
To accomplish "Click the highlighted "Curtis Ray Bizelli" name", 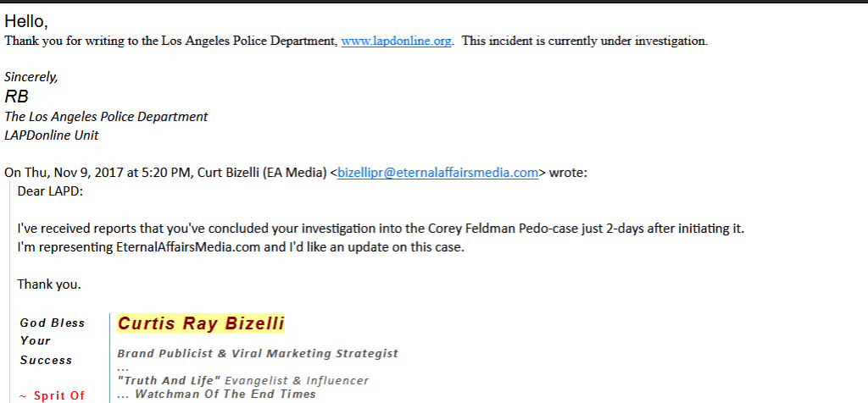I will (201, 323).
